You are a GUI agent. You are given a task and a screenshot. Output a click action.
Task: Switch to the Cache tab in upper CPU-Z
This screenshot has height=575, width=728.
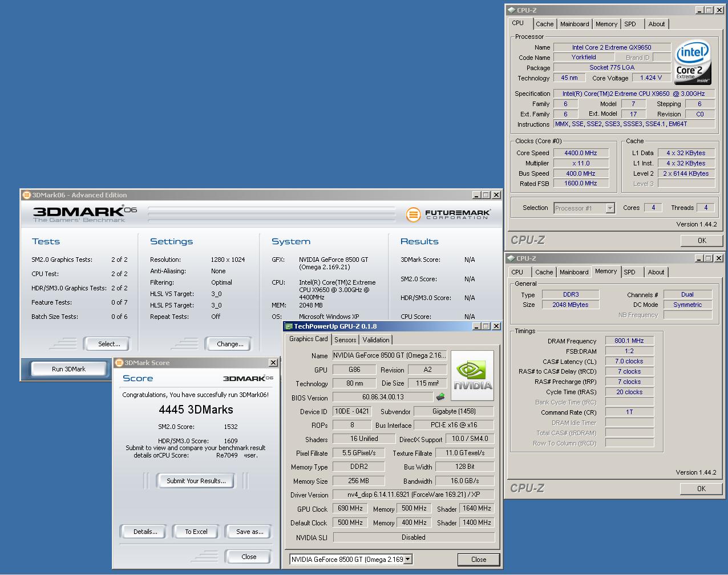point(544,24)
